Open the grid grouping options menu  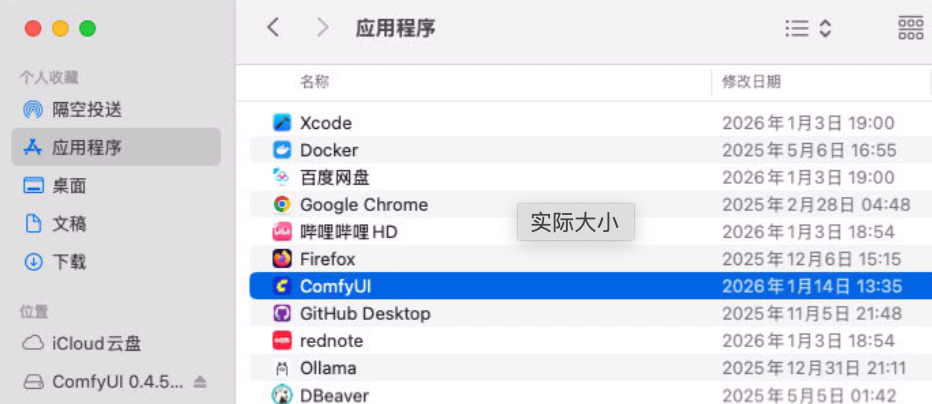(910, 28)
